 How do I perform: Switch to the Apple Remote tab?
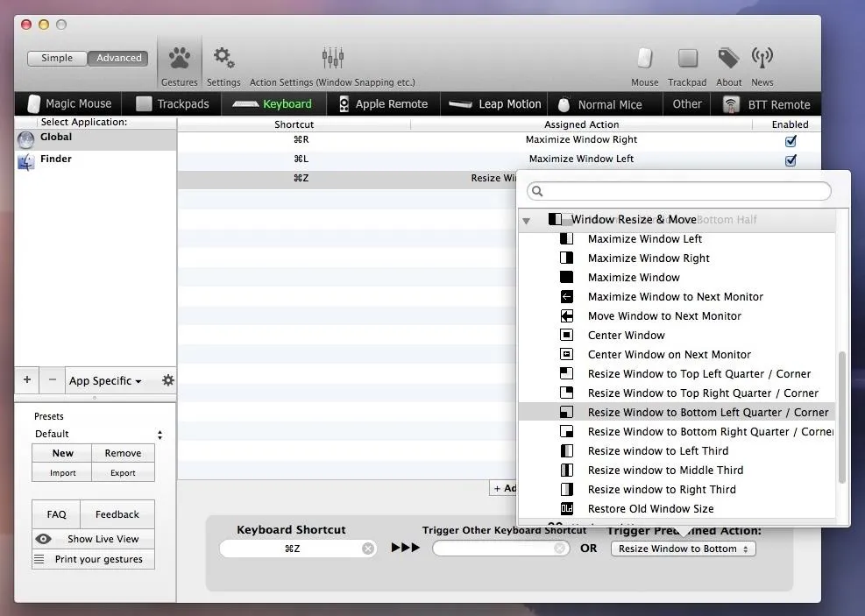click(x=383, y=103)
